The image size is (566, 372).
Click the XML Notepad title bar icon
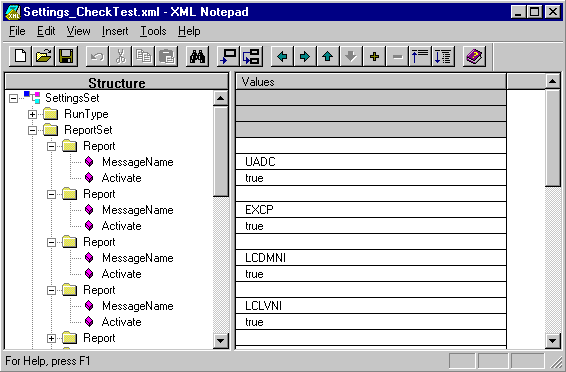[x=13, y=12]
